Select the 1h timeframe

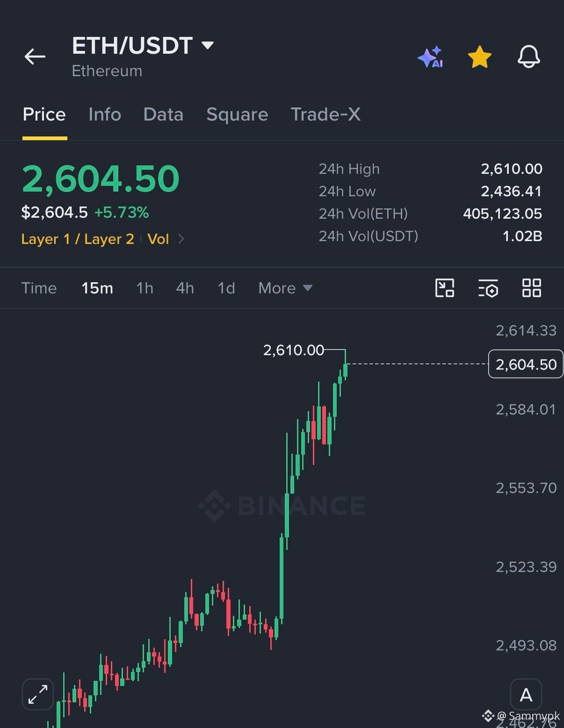click(x=145, y=288)
